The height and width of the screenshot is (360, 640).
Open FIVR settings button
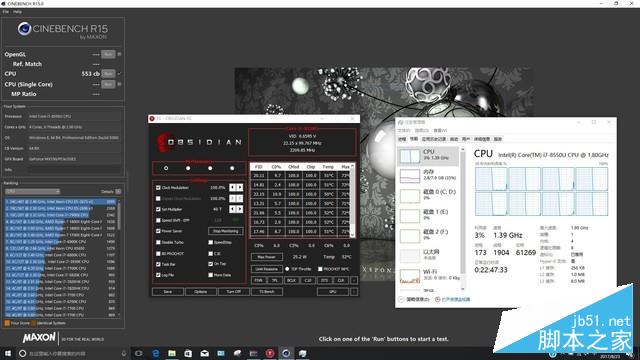258,280
